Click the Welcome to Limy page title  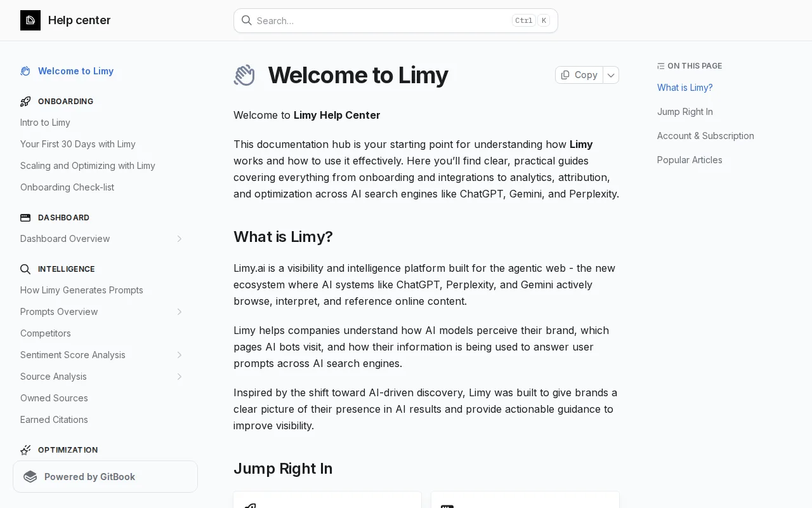358,75
